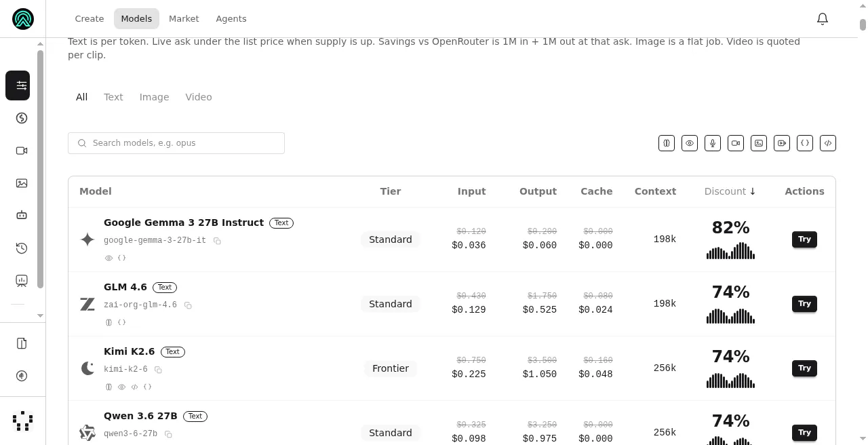Click the brain icon under Kimi K2.6 row

click(x=108, y=387)
